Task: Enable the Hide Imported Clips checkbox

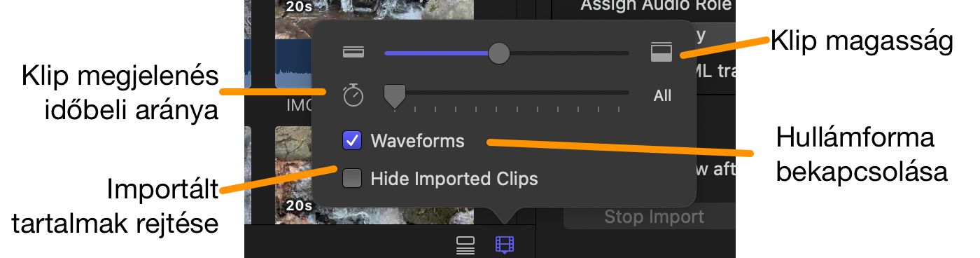Action: pos(352,179)
